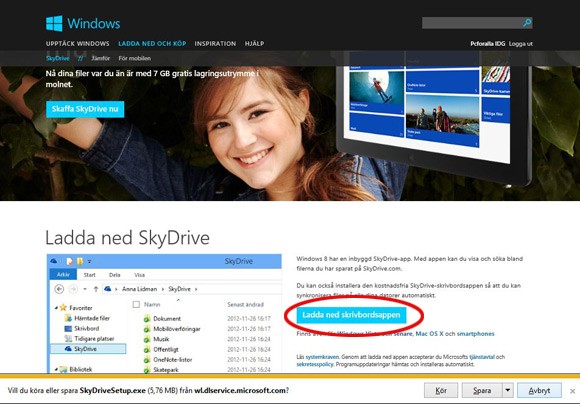Click the Visa tab in the Explorer ribbon
This screenshot has width=580, height=404.
click(x=139, y=275)
